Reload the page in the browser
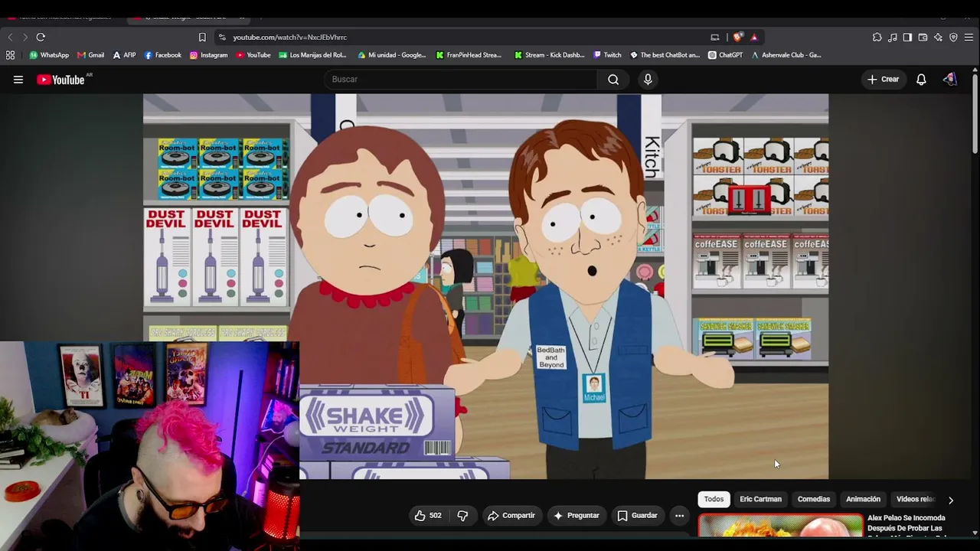The width and height of the screenshot is (980, 551). (x=41, y=37)
